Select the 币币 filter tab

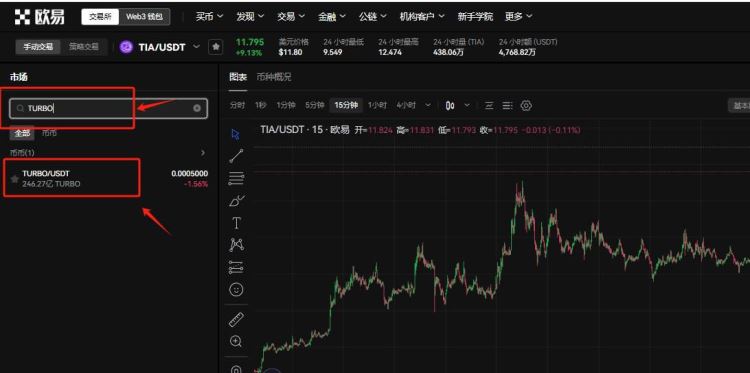[x=49, y=133]
